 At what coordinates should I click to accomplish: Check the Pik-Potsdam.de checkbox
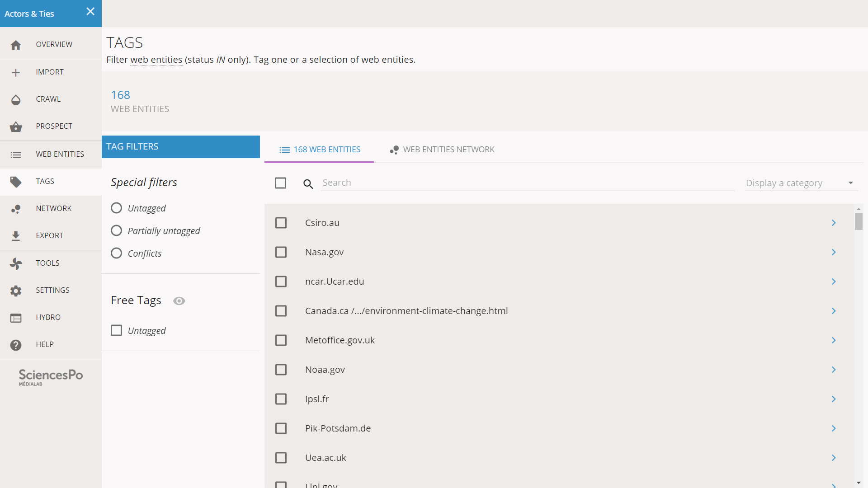pos(281,428)
